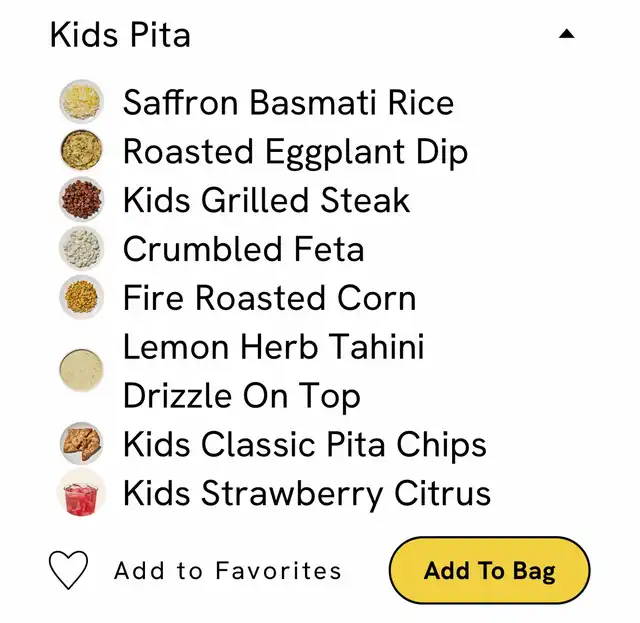Click the Lemon Herb Tahini icon
The width and height of the screenshot is (640, 623).
(81, 370)
